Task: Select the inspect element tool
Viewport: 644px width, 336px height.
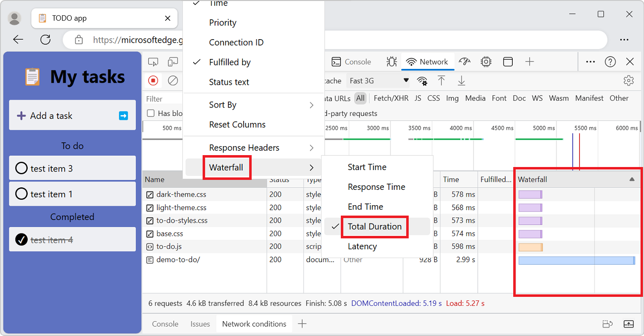Action: 153,61
